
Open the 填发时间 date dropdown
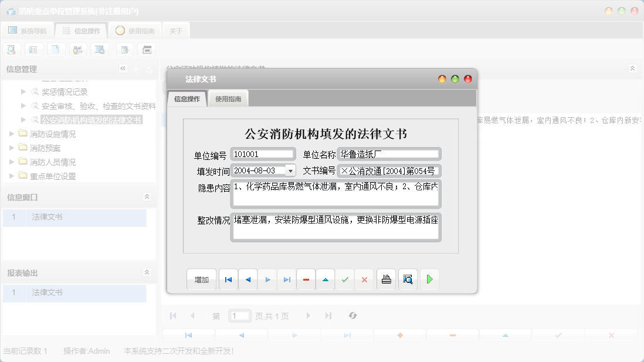pos(290,170)
